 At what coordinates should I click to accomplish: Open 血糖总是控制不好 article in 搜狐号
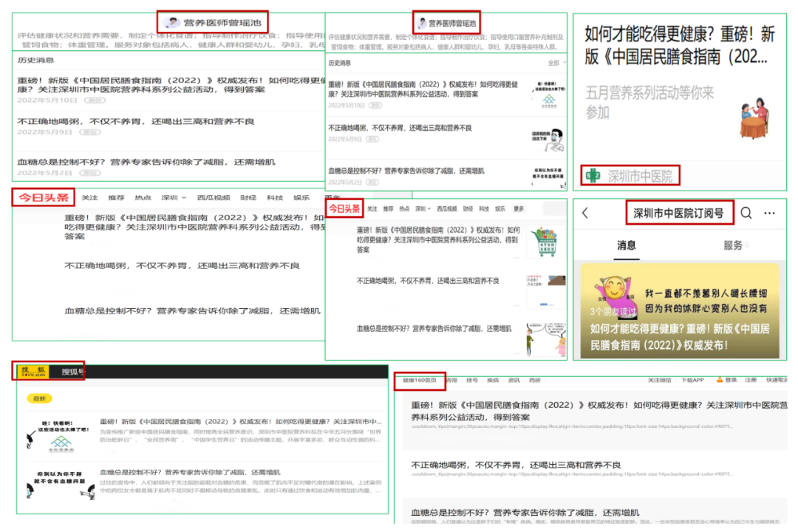click(189, 472)
